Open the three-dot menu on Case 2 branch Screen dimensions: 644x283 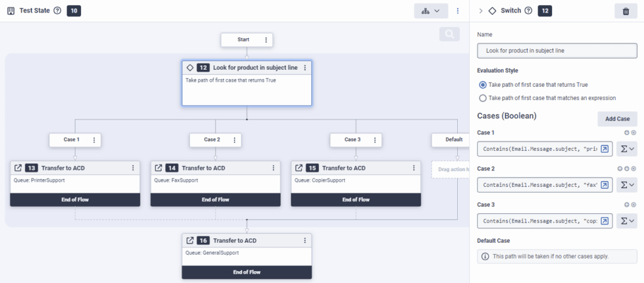click(x=234, y=140)
